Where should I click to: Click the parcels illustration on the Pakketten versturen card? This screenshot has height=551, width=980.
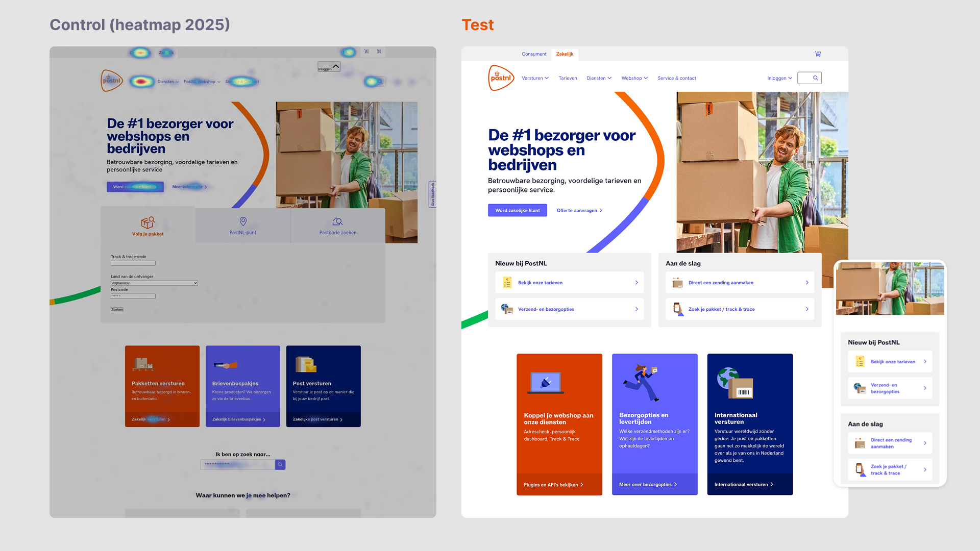pos(143,364)
